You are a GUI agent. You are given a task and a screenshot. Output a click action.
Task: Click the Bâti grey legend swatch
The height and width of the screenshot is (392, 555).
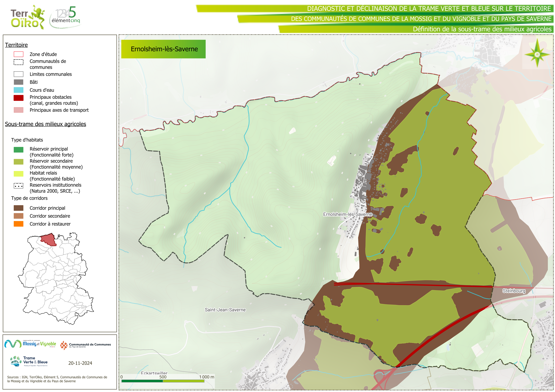click(x=19, y=82)
